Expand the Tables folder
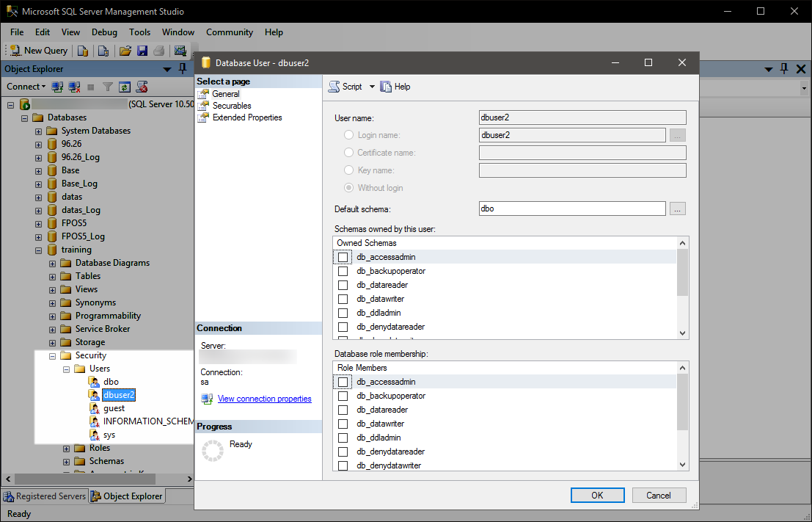Screen dimensions: 812x522 click(x=52, y=277)
